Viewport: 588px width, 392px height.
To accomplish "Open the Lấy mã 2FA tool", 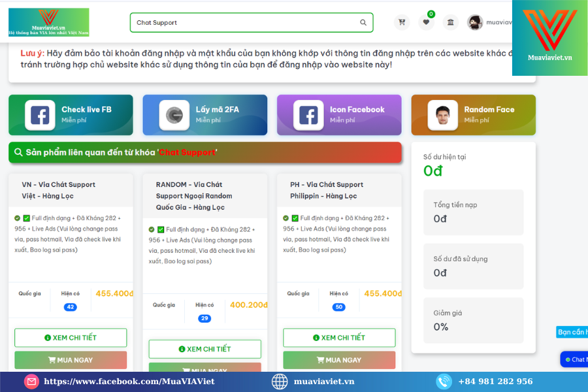I will [x=205, y=115].
